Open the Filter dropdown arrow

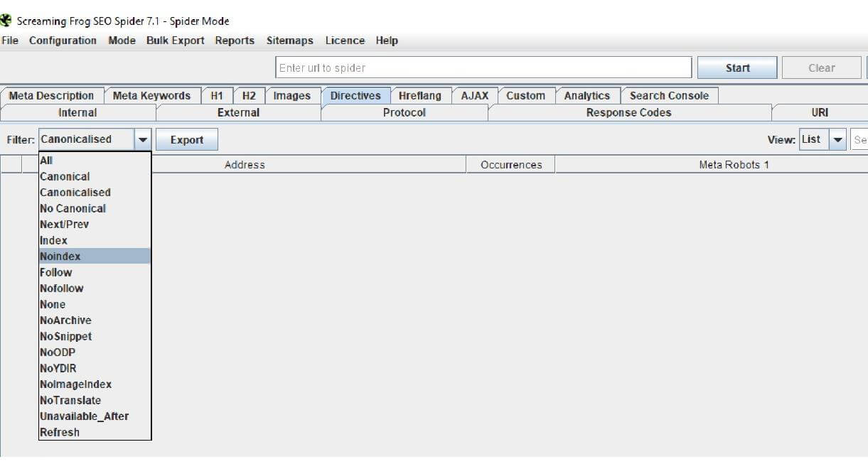click(x=144, y=139)
